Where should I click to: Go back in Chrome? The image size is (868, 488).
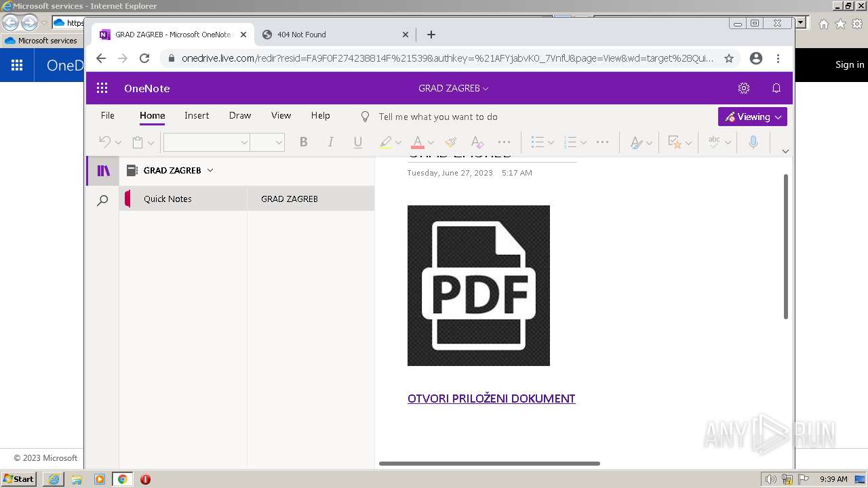pos(101,58)
